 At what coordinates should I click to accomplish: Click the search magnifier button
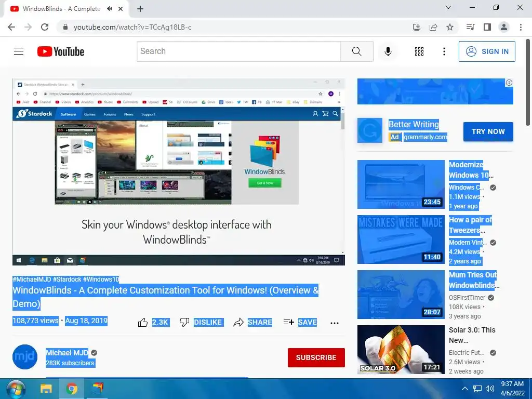(356, 51)
